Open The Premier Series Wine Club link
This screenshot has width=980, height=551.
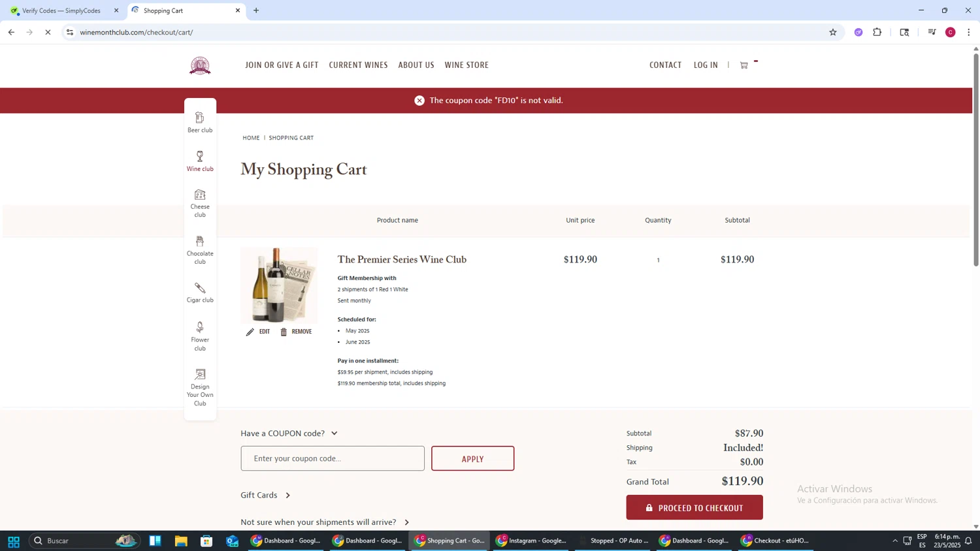click(x=402, y=260)
